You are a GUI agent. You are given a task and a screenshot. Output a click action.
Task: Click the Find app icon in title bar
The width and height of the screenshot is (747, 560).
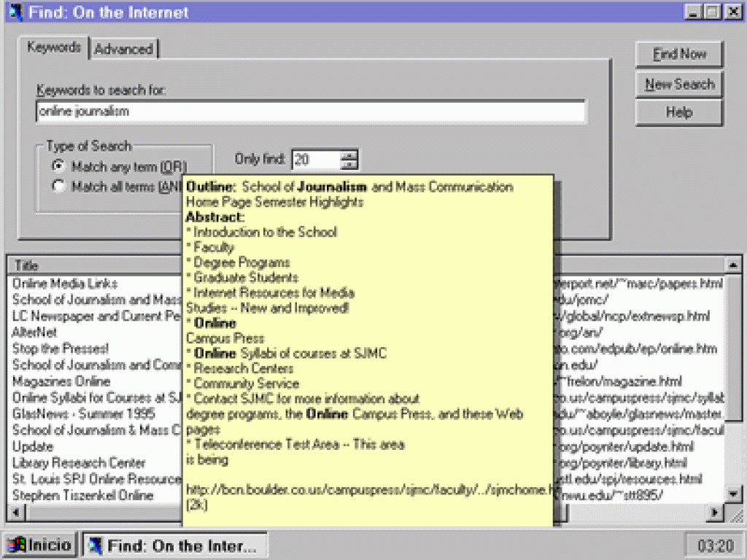(15, 12)
